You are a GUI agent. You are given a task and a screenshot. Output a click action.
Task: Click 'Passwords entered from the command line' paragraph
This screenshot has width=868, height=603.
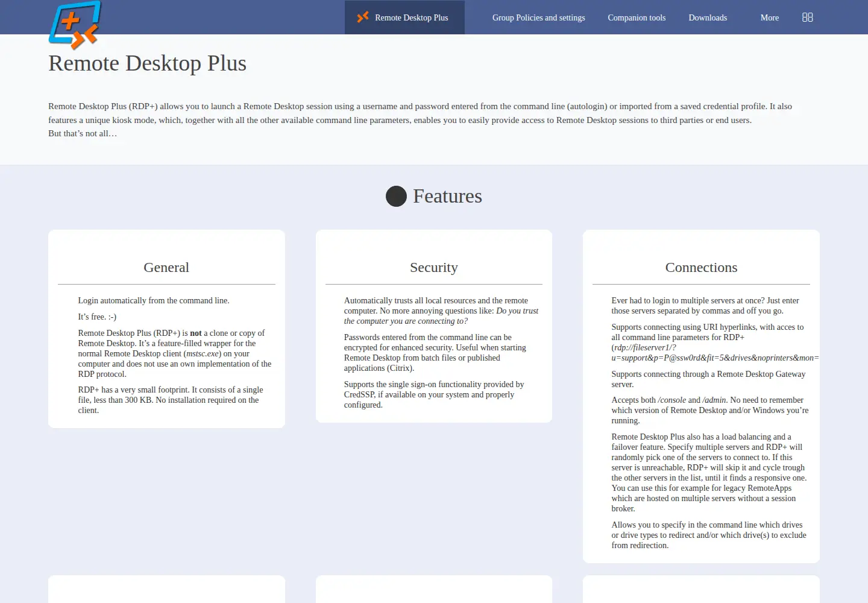[x=435, y=353]
